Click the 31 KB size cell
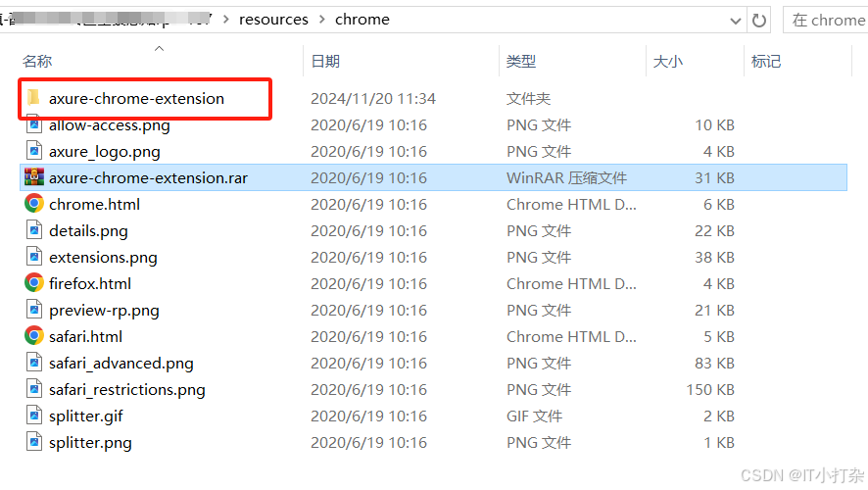This screenshot has width=868, height=490. pos(714,177)
